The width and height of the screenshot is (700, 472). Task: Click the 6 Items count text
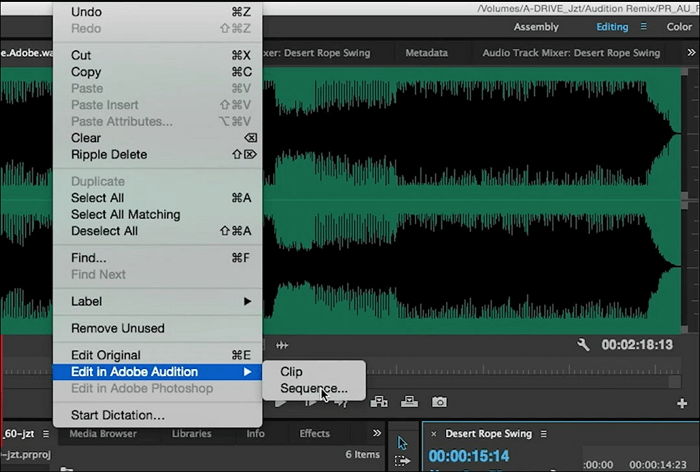(362, 454)
